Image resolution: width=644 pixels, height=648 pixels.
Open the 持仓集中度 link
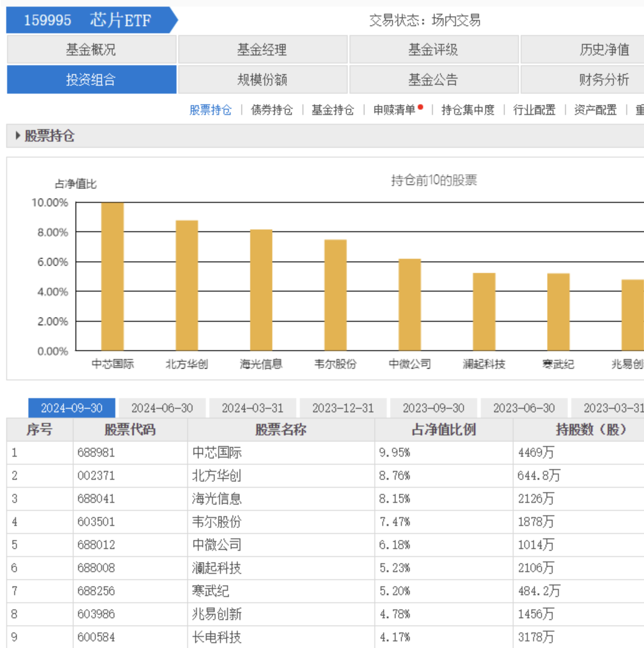pyautogui.click(x=468, y=110)
